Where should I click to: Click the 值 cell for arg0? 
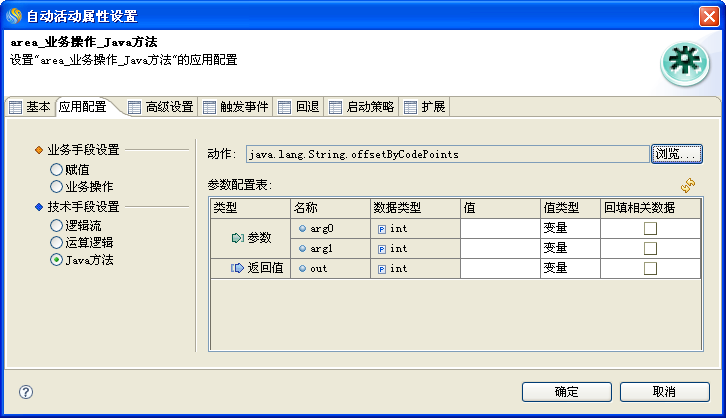tap(500, 229)
